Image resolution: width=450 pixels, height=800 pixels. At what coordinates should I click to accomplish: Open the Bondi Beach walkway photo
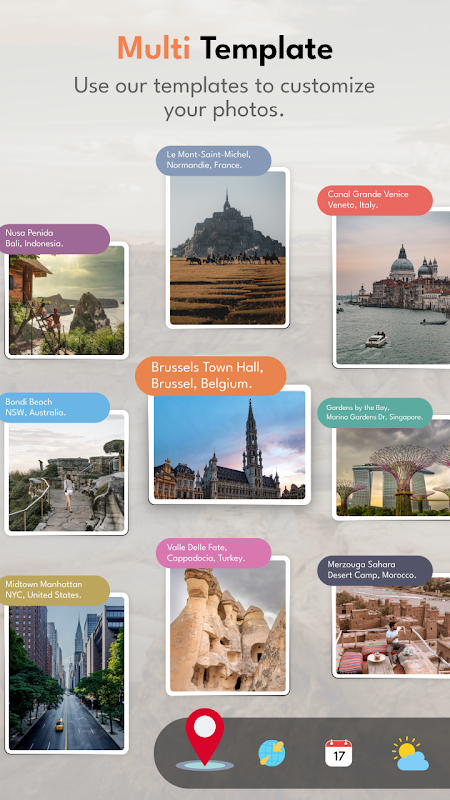pos(66,473)
